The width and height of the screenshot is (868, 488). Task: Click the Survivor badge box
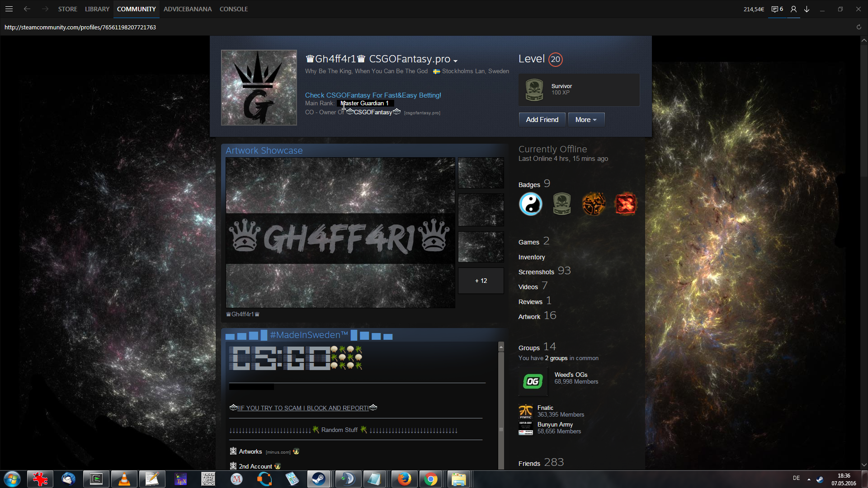click(579, 90)
